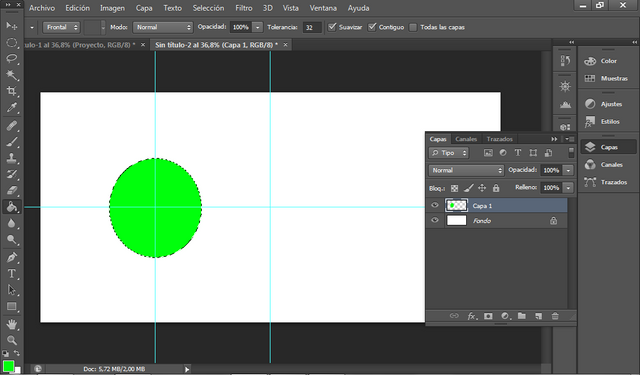
Task: Select the Pen tool
Action: 12,257
